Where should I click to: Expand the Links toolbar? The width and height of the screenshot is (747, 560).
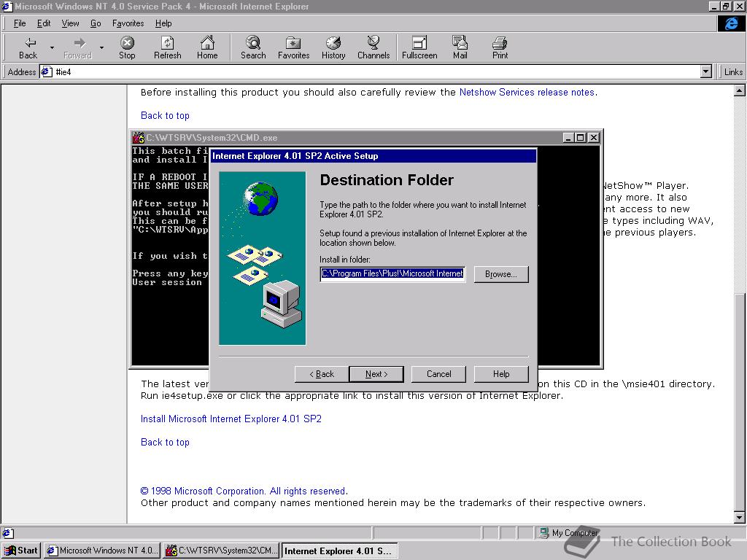[732, 72]
